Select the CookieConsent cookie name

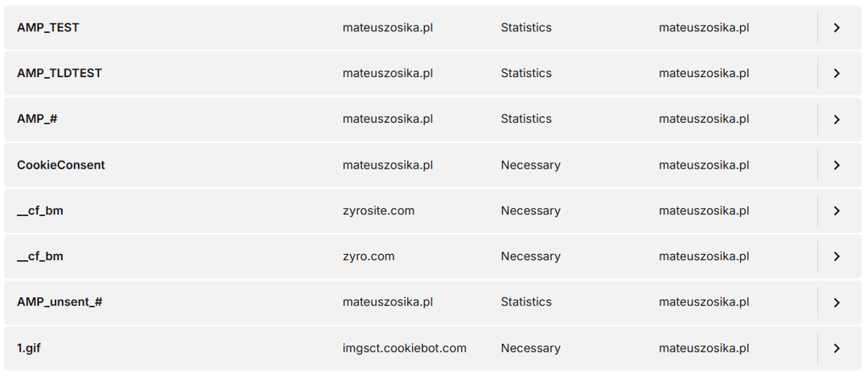tap(61, 165)
